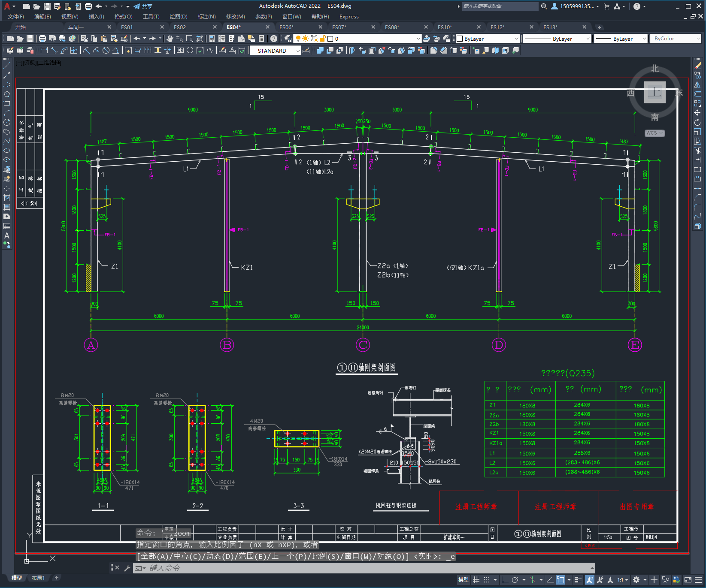Open the 绘图(D) menu
The image size is (706, 588).
(x=179, y=17)
